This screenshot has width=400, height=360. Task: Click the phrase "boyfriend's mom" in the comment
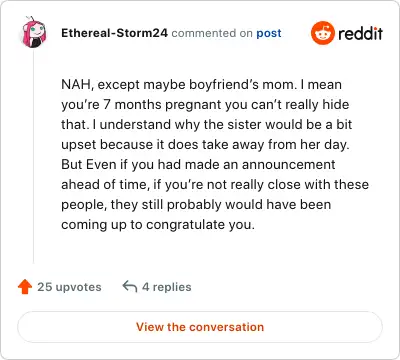click(x=242, y=84)
